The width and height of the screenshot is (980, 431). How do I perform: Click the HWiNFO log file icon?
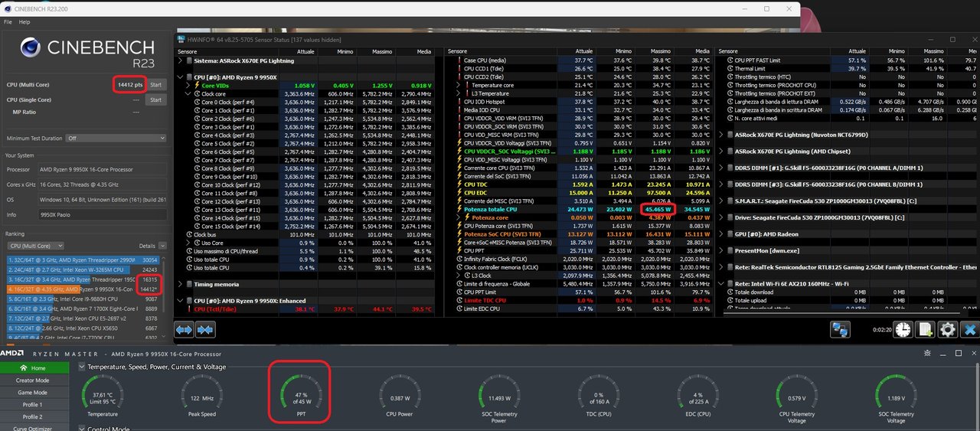coord(926,330)
